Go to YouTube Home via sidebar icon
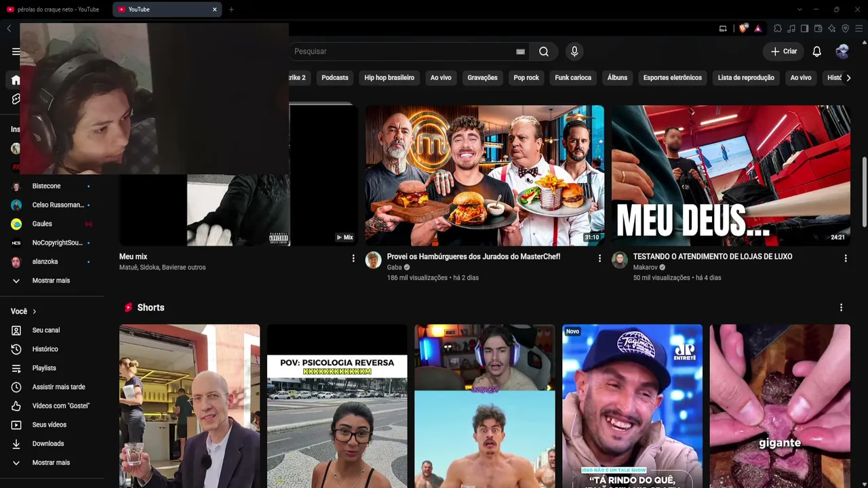This screenshot has width=868, height=488. 16,80
